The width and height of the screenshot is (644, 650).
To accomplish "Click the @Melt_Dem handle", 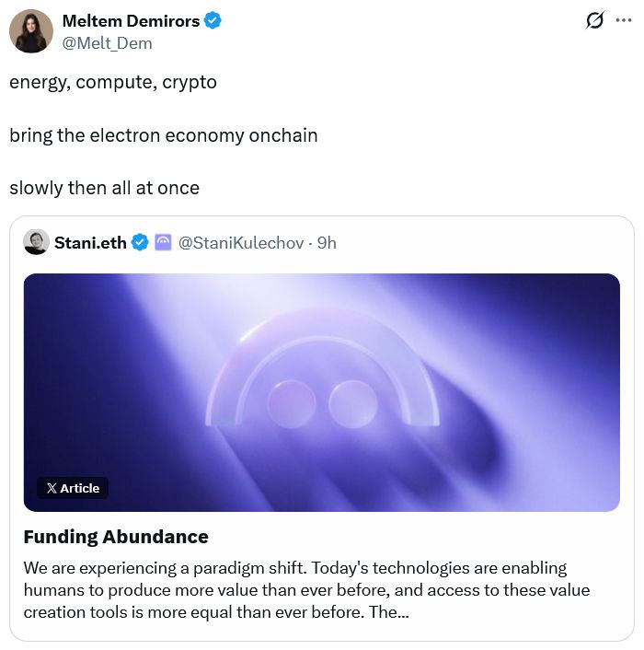I will [107, 43].
